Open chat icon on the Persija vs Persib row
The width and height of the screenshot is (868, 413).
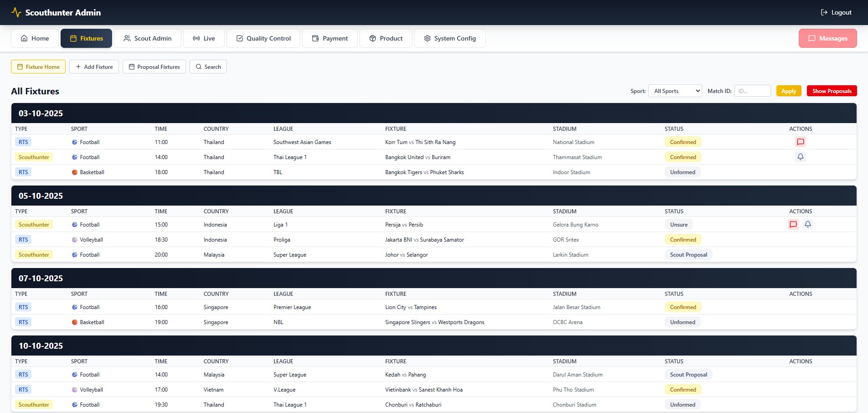coord(794,224)
